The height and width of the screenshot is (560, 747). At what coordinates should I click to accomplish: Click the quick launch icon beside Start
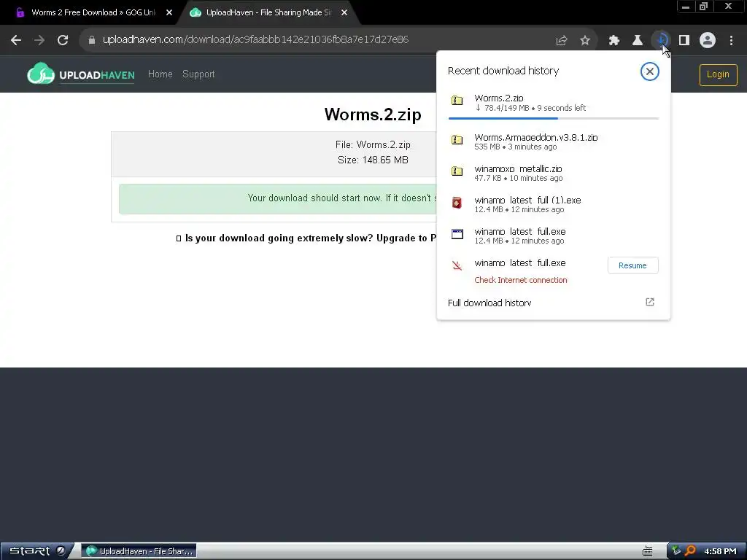click(61, 551)
